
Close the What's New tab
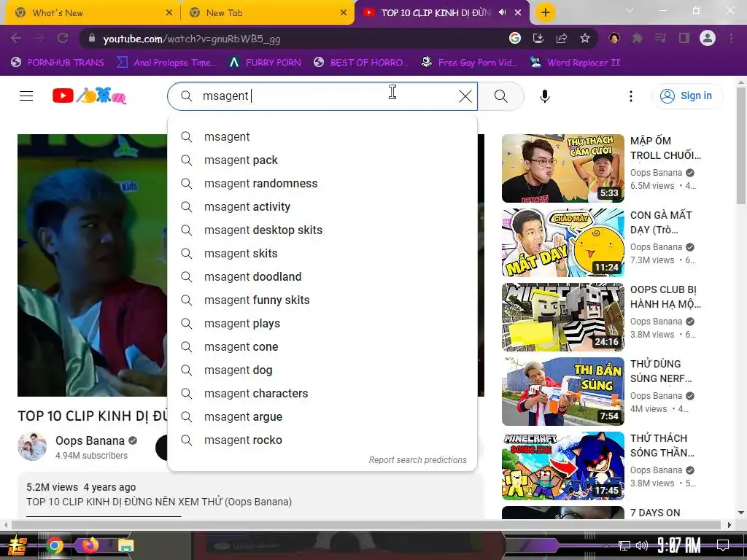pos(169,13)
